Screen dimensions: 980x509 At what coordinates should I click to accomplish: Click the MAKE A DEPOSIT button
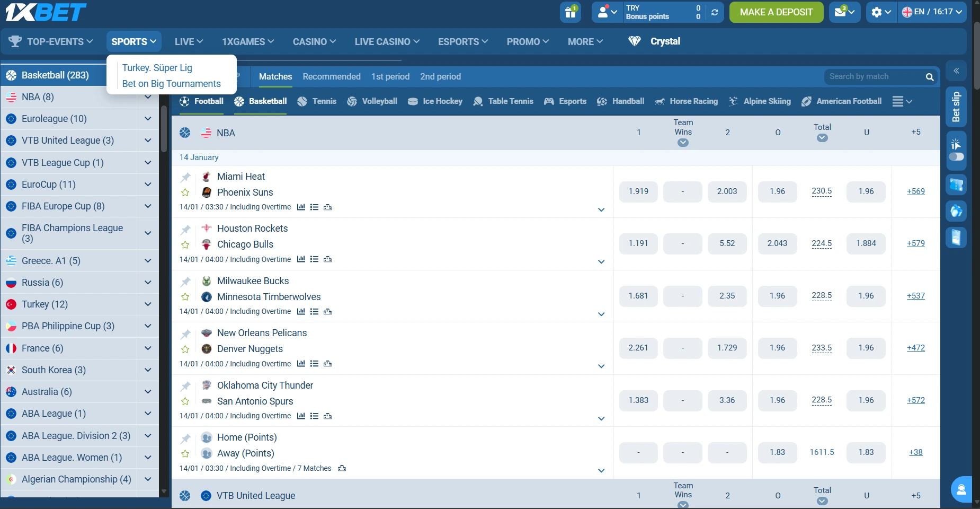(776, 12)
